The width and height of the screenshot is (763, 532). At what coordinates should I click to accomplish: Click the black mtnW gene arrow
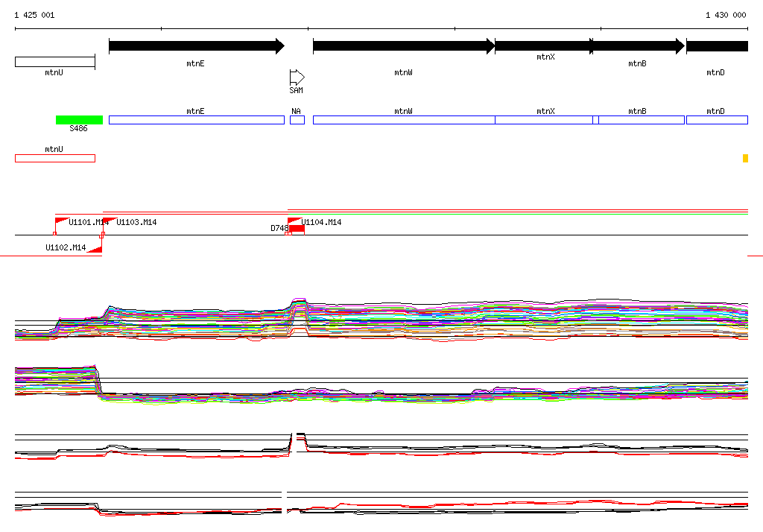pyautogui.click(x=404, y=46)
